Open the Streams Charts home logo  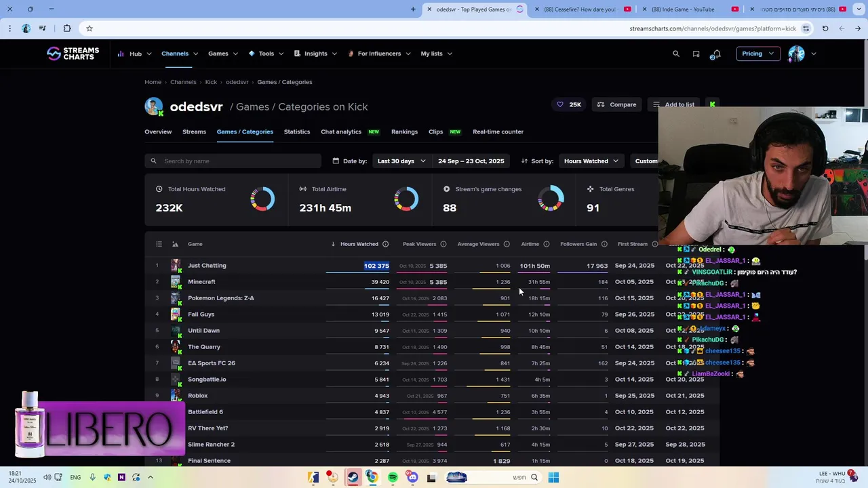[x=73, y=54]
